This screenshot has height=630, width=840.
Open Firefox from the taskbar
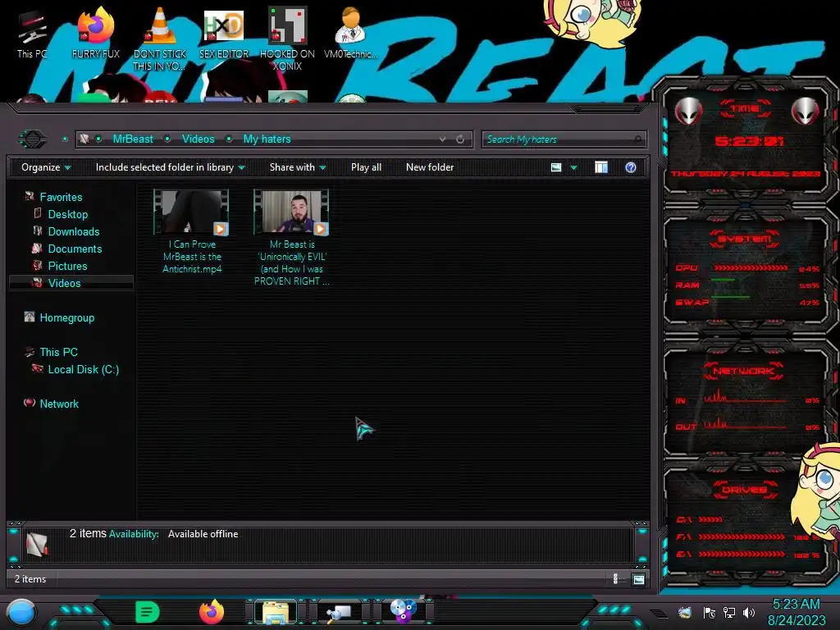(211, 612)
